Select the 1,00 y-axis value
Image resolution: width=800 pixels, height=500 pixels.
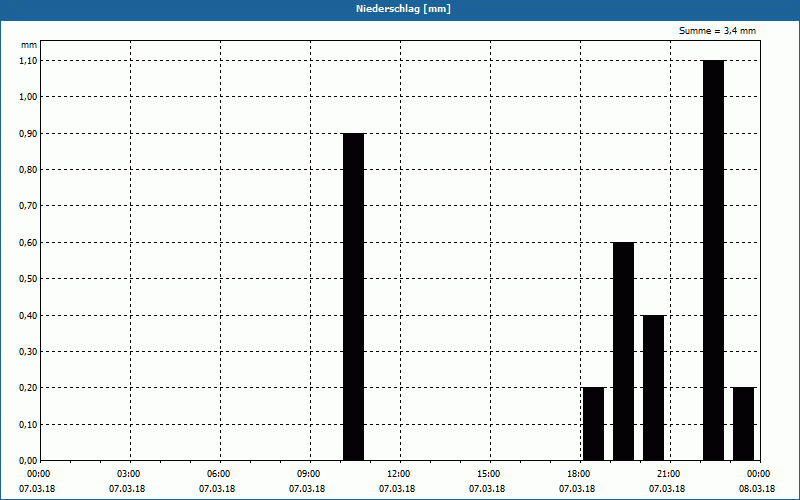point(28,97)
